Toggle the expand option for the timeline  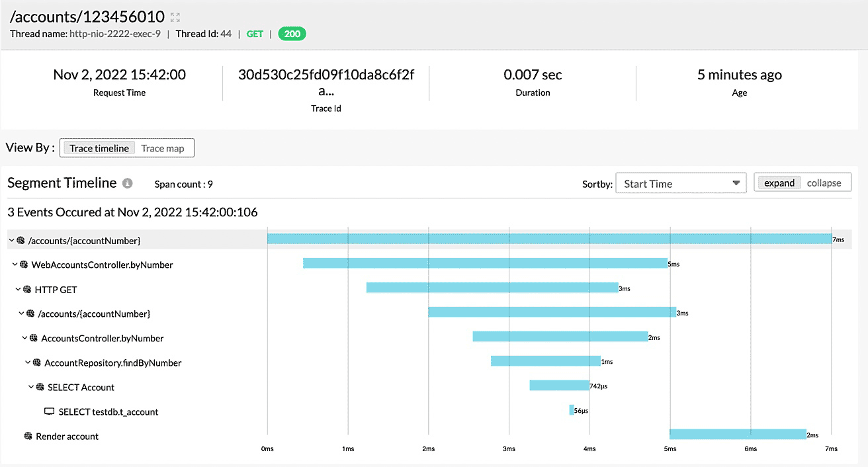pyautogui.click(x=779, y=183)
